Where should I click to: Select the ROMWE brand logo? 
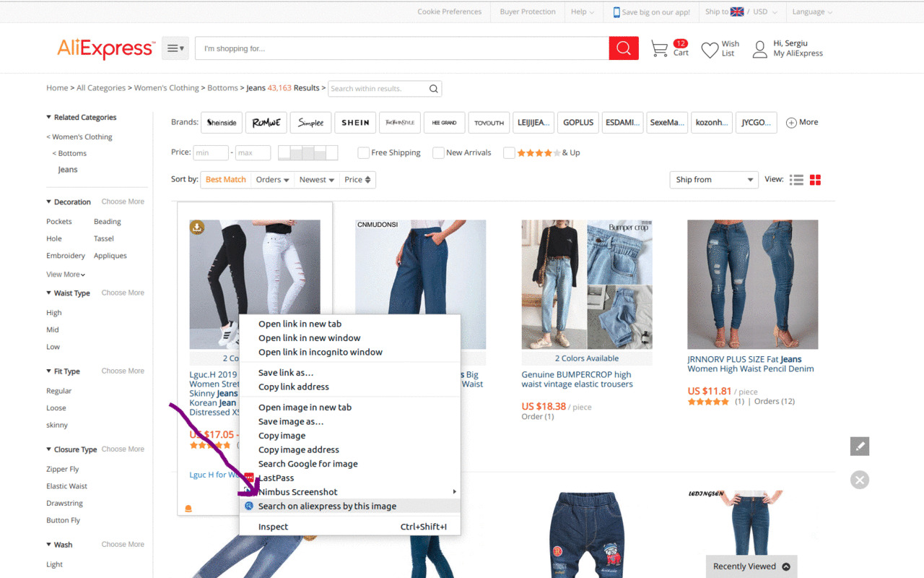[x=266, y=123]
